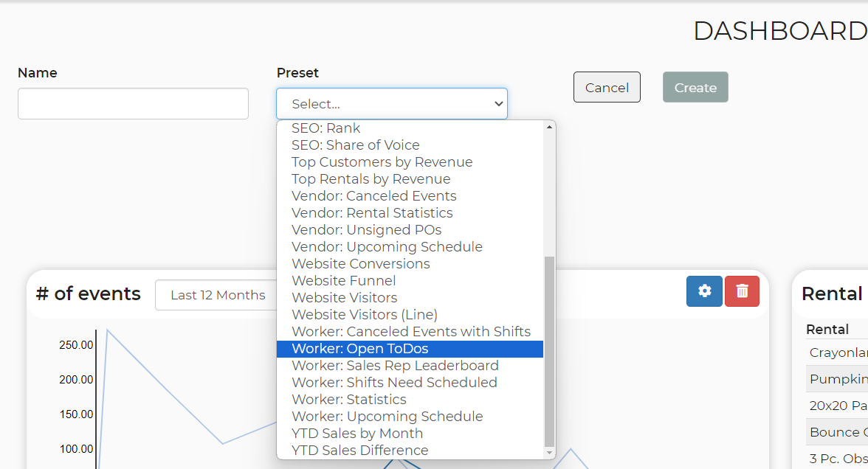Delete the events widget with trash icon
This screenshot has width=868, height=469.
[742, 291]
